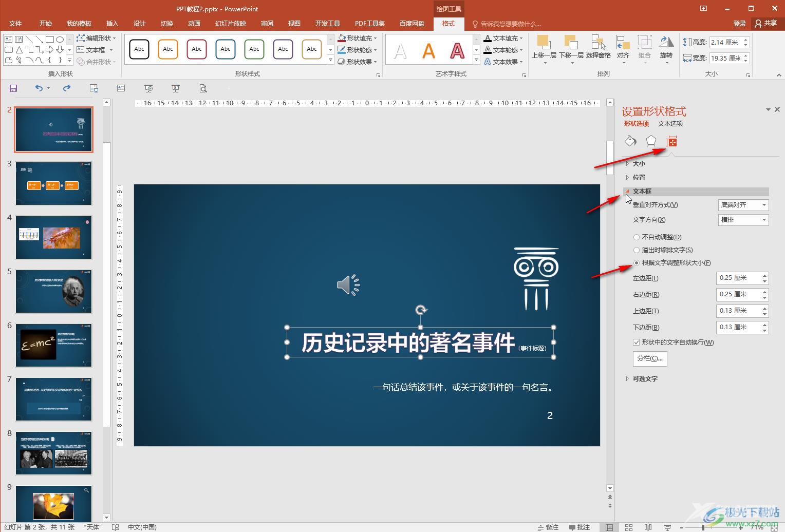Select the triangle shape in gallery
Image resolution: width=785 pixels, height=532 pixels.
coord(19,50)
